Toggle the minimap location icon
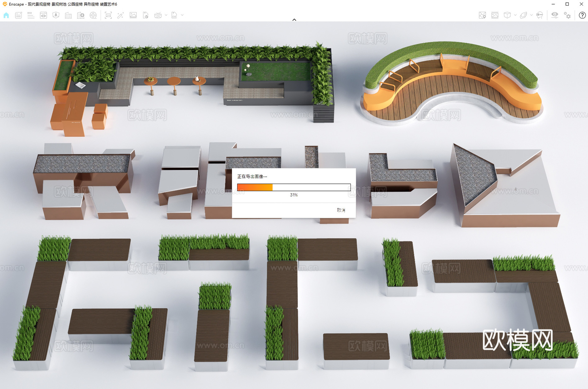The width and height of the screenshot is (588, 389). click(482, 15)
